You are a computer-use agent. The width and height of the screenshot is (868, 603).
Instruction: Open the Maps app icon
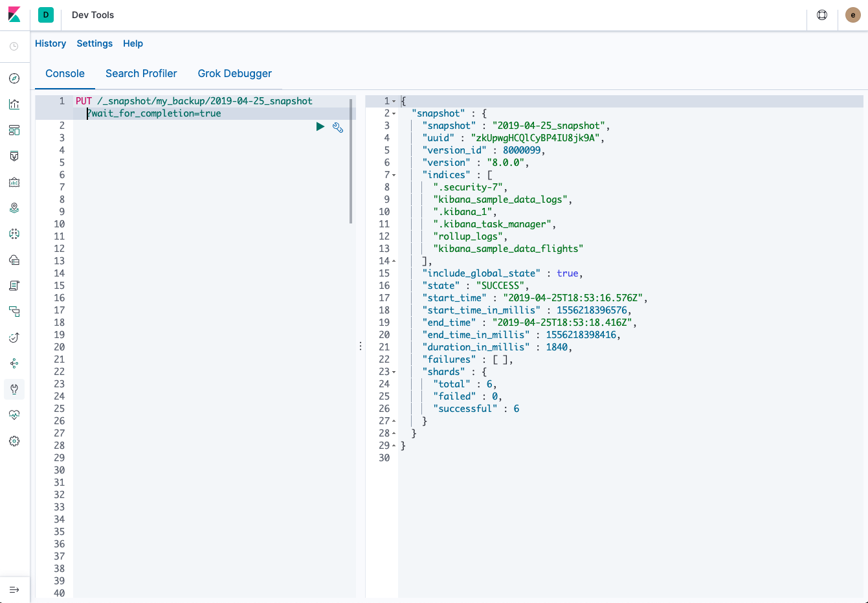(14, 208)
